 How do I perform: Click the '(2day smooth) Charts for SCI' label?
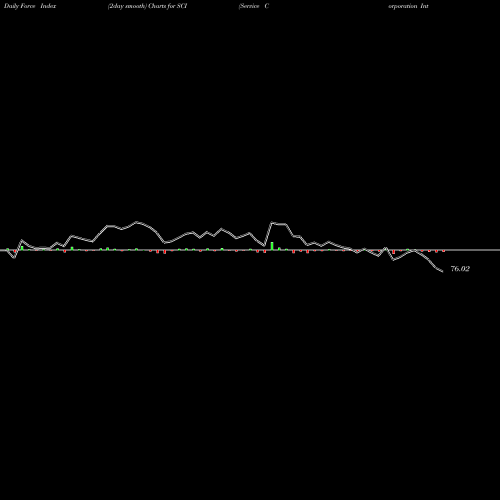click(147, 6)
